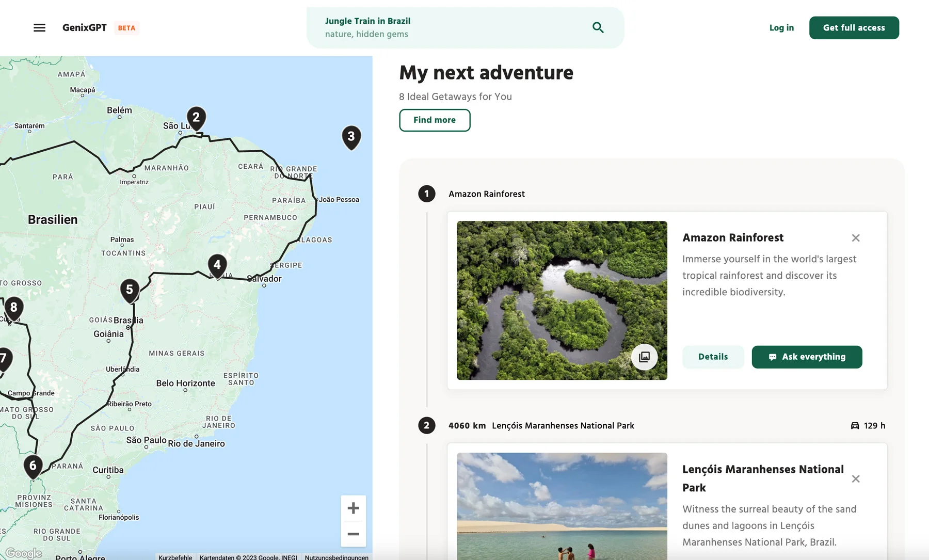Zoom in on the map
The width and height of the screenshot is (929, 560).
click(354, 508)
